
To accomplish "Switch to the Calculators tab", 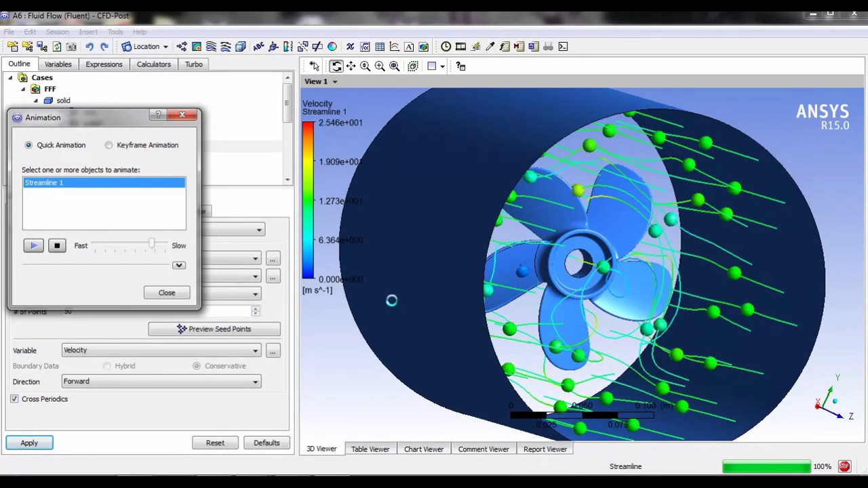I will pyautogui.click(x=154, y=64).
